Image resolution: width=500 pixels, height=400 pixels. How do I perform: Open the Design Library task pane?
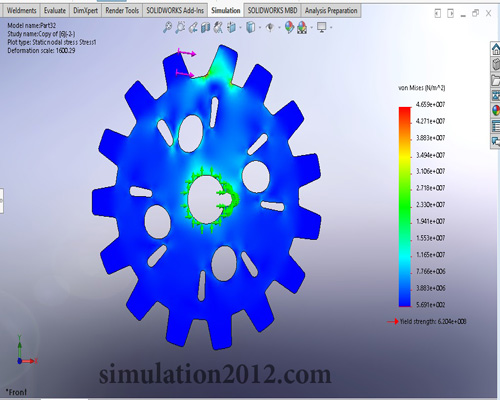pos(496,64)
